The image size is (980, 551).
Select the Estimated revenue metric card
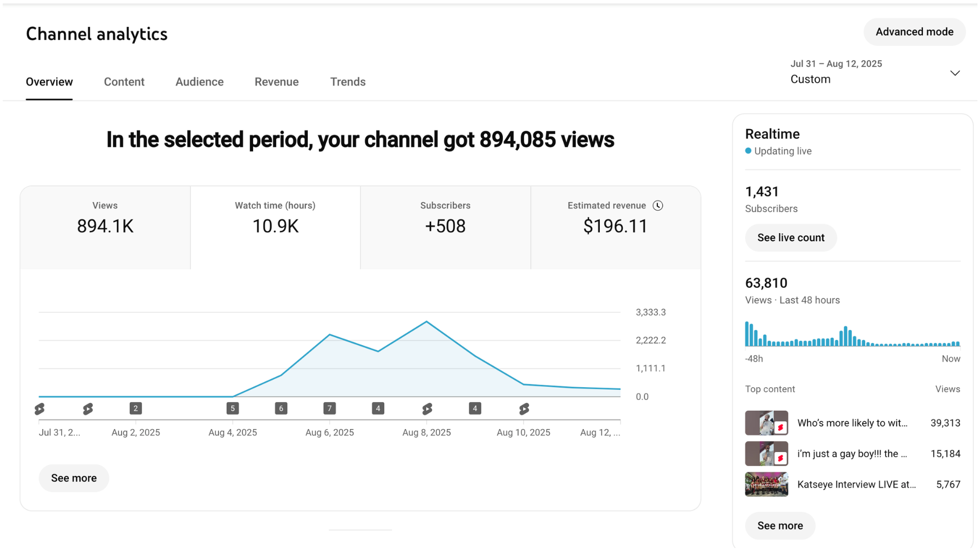click(x=616, y=228)
